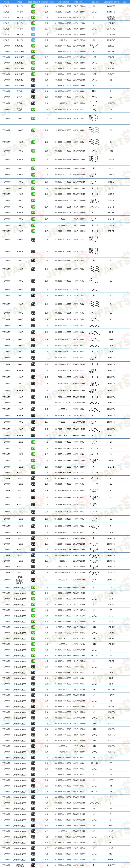Click engine code '4Y' in the HI-LUX row

pos(111,454)
